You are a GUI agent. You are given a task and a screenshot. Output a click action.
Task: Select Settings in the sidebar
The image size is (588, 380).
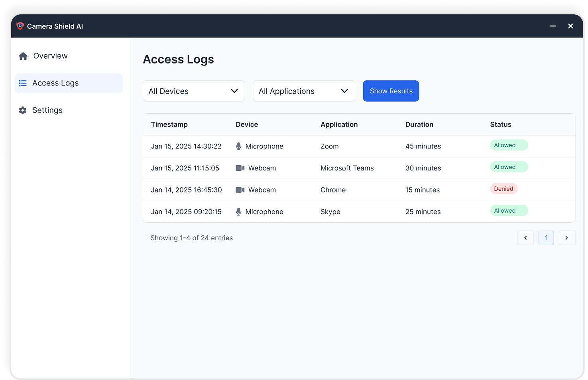tap(47, 110)
